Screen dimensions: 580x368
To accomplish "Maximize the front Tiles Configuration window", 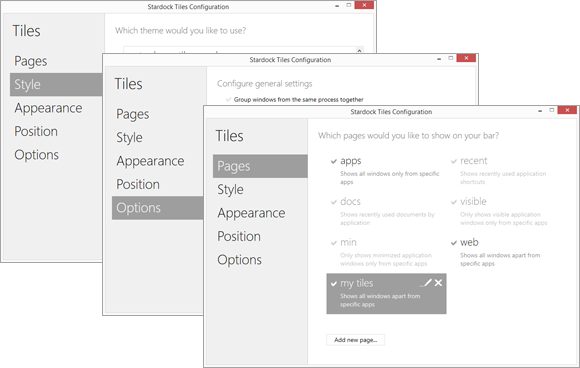I will [552, 110].
